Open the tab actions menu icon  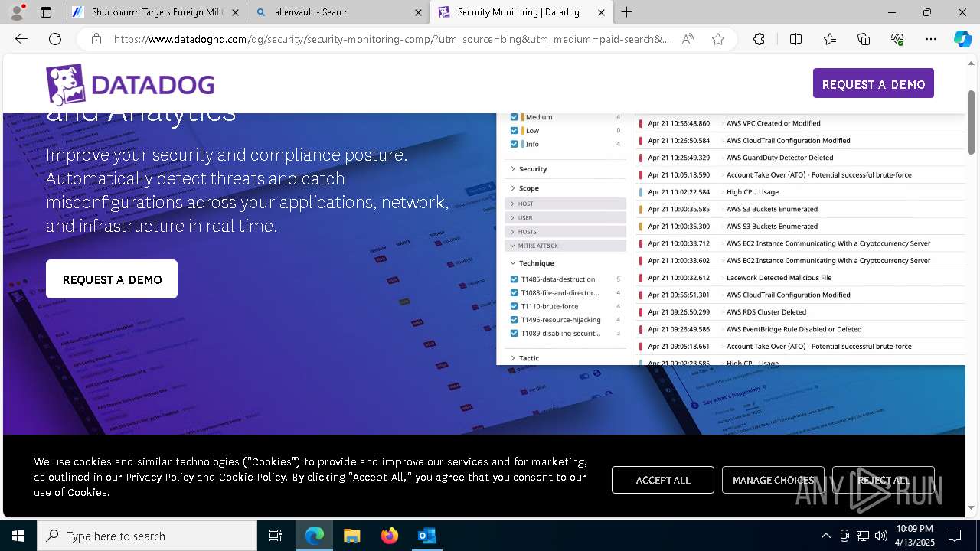coord(46,12)
